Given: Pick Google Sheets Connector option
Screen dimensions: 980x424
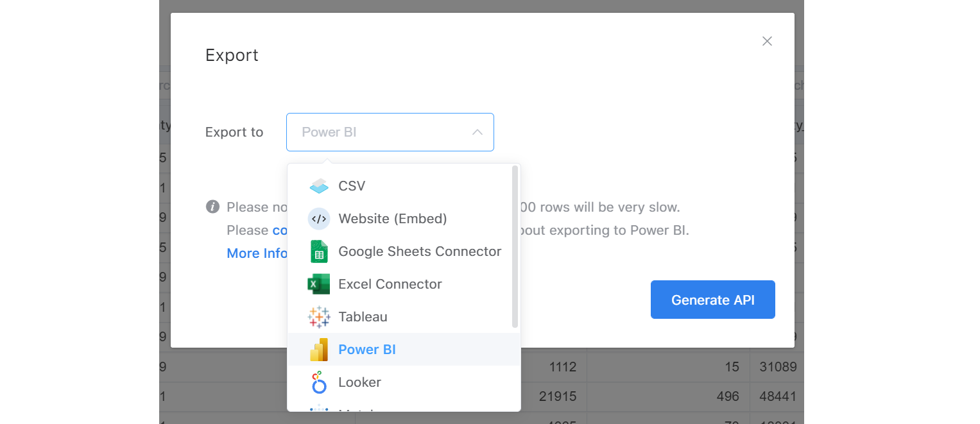Looking at the screenshot, I should [404, 251].
